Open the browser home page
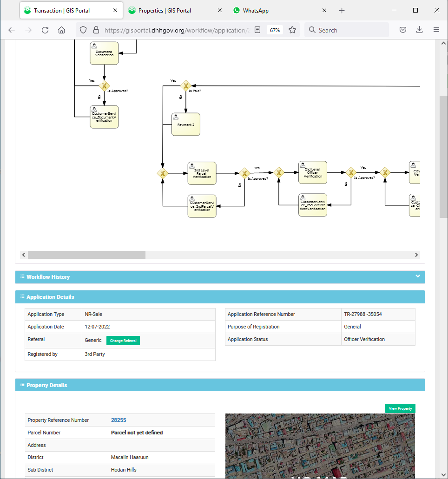448x479 pixels. pos(61,30)
